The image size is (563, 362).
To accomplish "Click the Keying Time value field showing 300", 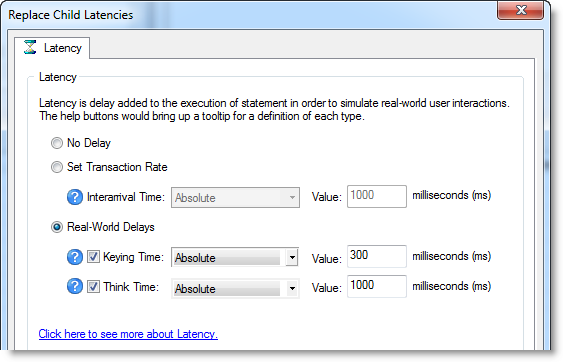I will click(x=377, y=256).
